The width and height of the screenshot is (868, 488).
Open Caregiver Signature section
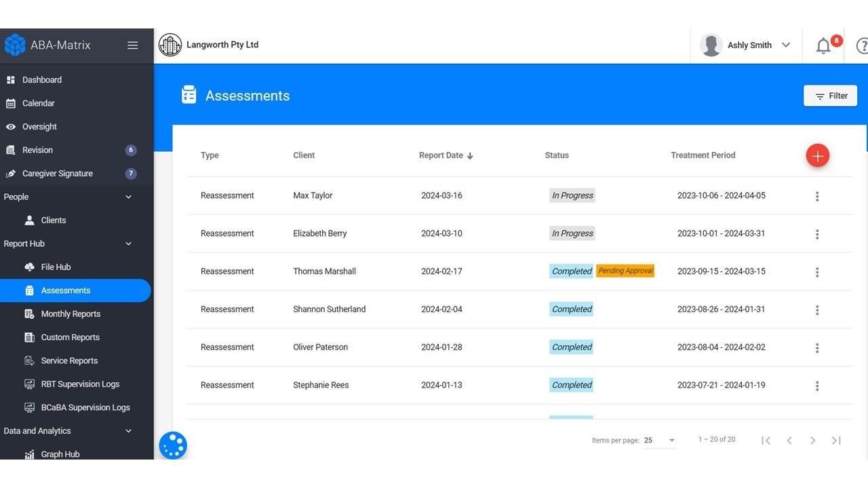click(66, 173)
